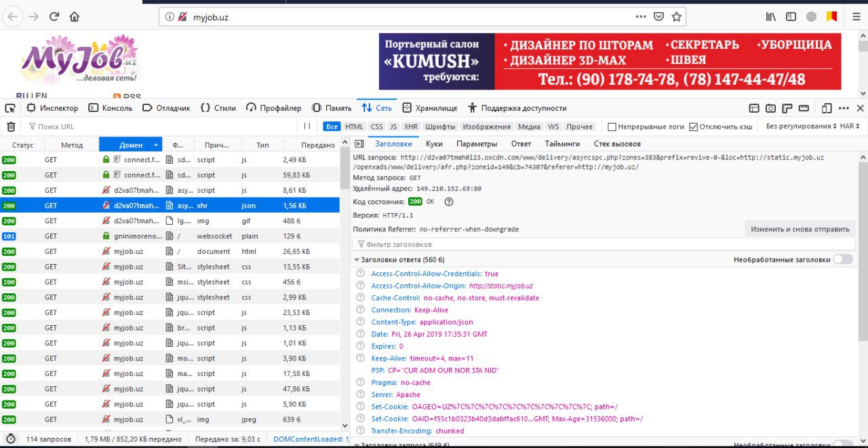The height and width of the screenshot is (448, 868).
Task: Filter requests by CSS
Action: pos(376,126)
